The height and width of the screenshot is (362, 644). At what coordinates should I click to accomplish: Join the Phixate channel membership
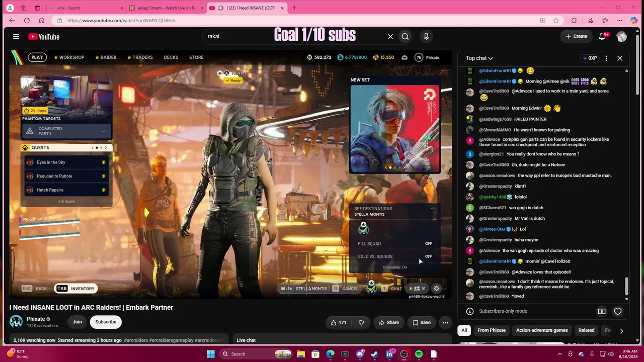77,322
